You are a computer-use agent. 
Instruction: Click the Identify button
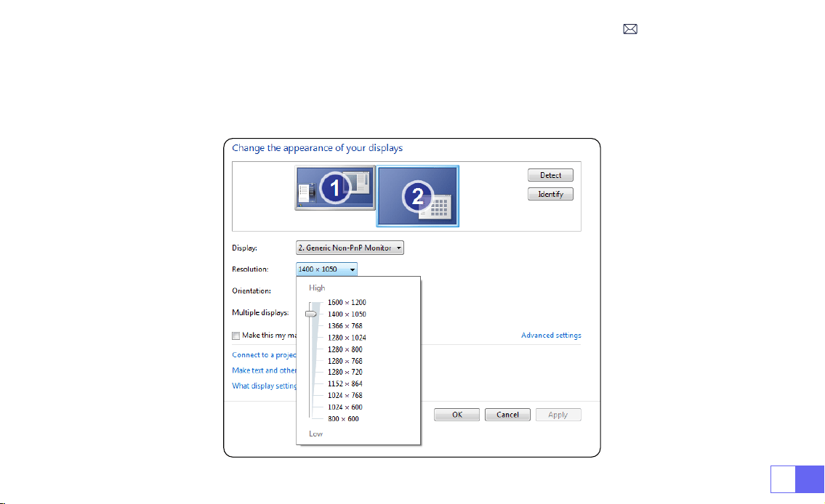pyautogui.click(x=550, y=194)
